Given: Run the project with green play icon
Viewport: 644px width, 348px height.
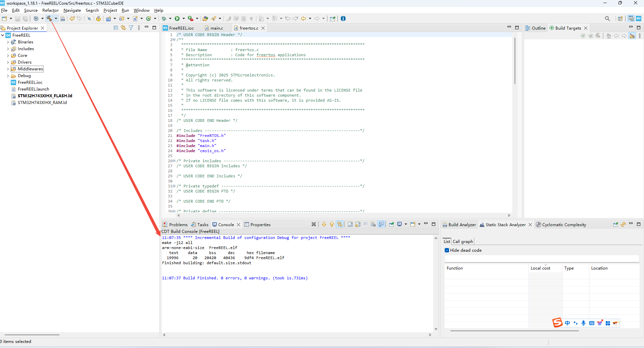Looking at the screenshot, I should pyautogui.click(x=177, y=19).
